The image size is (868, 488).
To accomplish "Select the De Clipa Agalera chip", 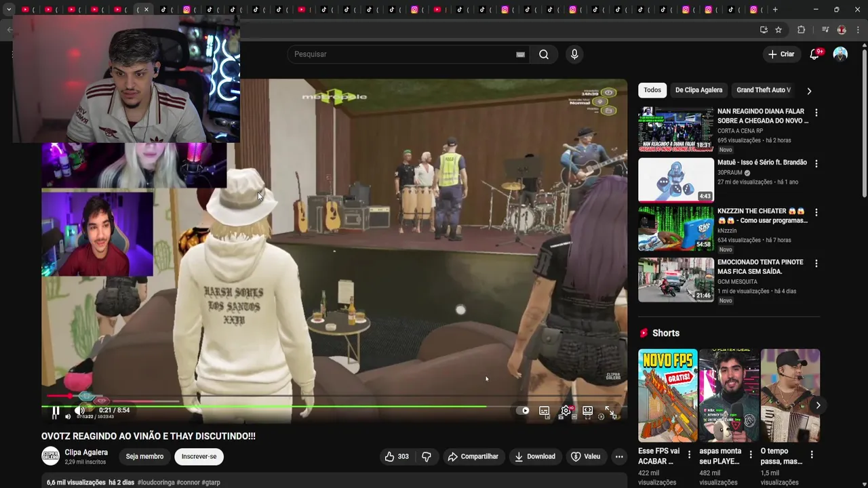I will 698,90.
